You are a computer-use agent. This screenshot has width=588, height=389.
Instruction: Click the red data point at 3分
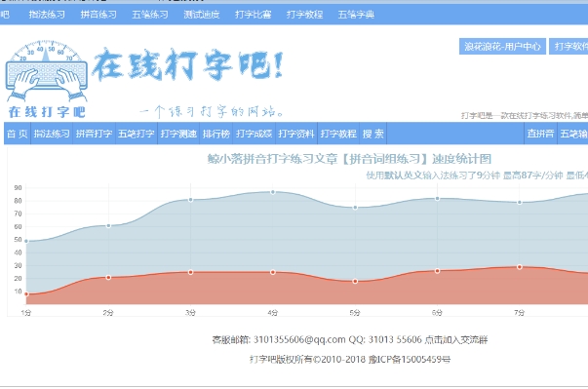point(190,272)
